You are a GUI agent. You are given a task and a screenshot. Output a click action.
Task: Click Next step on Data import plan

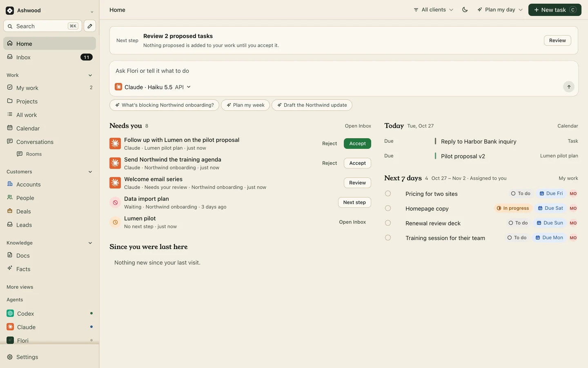(x=354, y=202)
